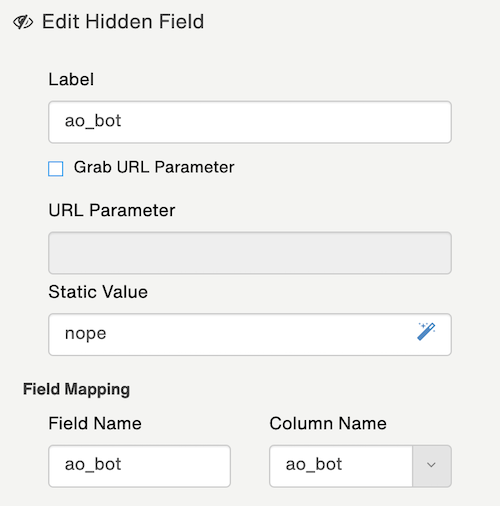
Task: Expand the Column Name dropdown arrow
Action: tap(431, 466)
